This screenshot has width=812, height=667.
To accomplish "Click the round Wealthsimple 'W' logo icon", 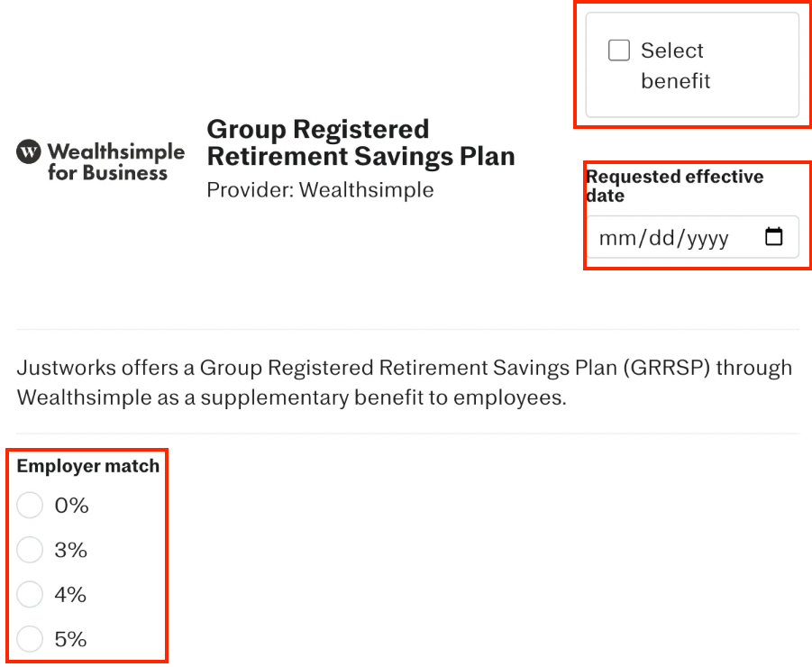I will (29, 152).
